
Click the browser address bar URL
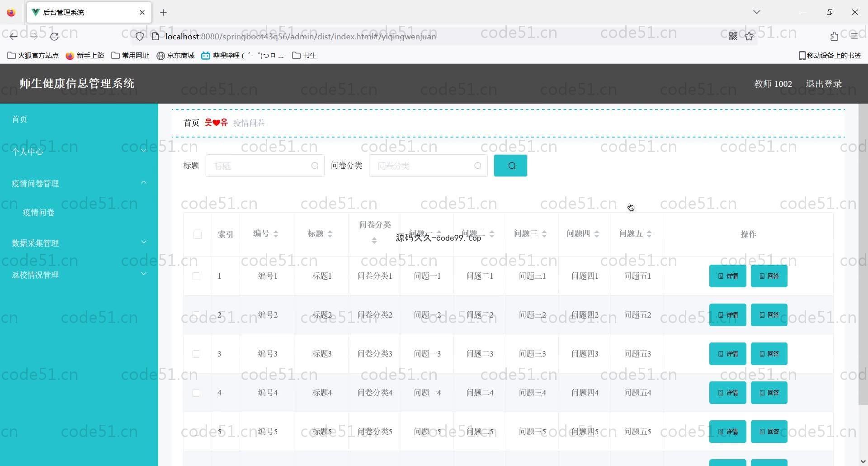tap(301, 36)
